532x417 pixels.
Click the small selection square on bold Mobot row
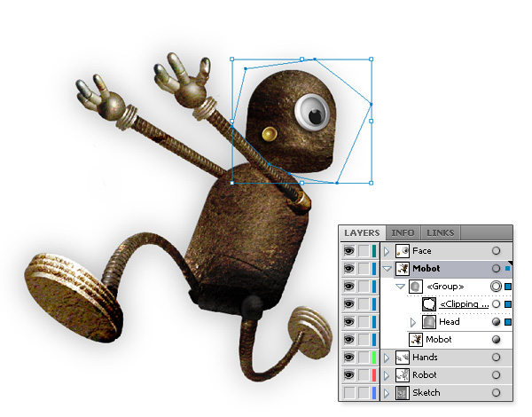(508, 269)
